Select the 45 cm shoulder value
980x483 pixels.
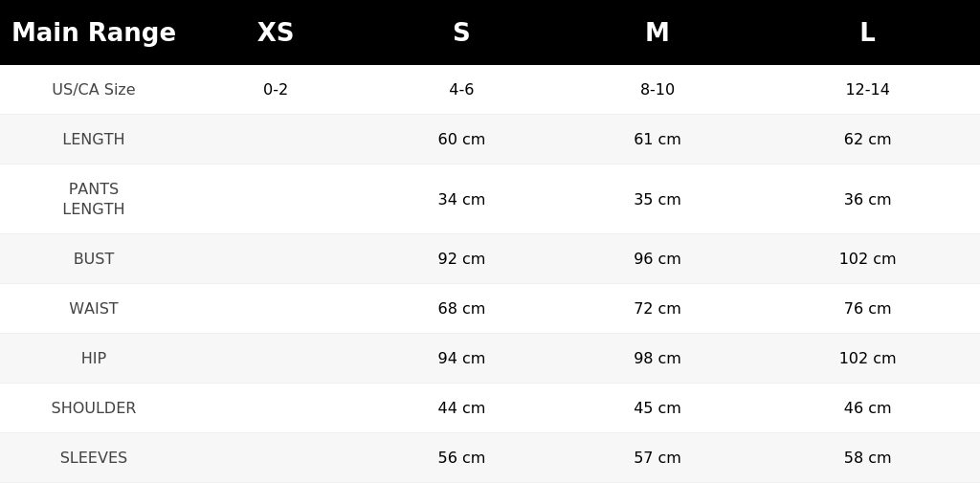(x=657, y=408)
